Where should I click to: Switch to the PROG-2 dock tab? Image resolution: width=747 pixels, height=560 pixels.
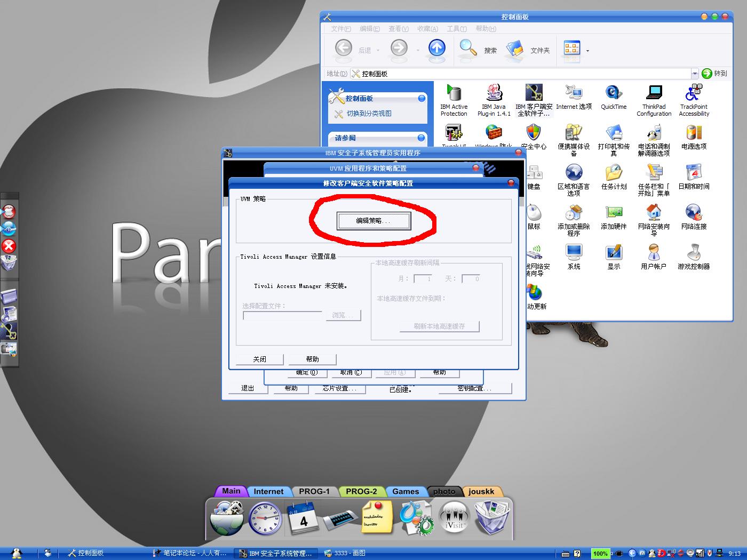click(361, 491)
